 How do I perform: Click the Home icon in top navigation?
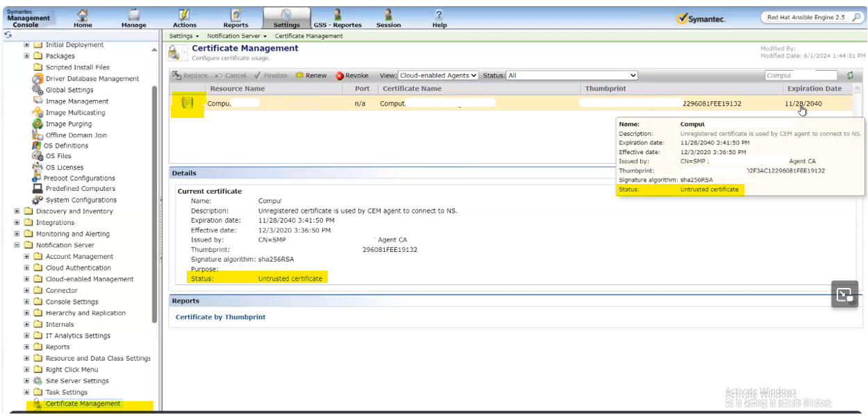coord(83,15)
